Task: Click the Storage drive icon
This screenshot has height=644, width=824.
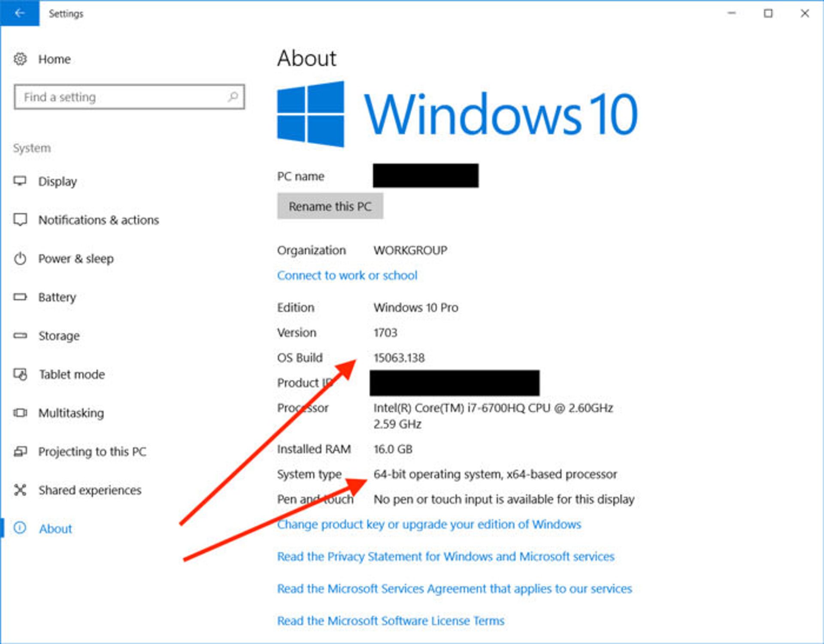Action: pyautogui.click(x=20, y=336)
